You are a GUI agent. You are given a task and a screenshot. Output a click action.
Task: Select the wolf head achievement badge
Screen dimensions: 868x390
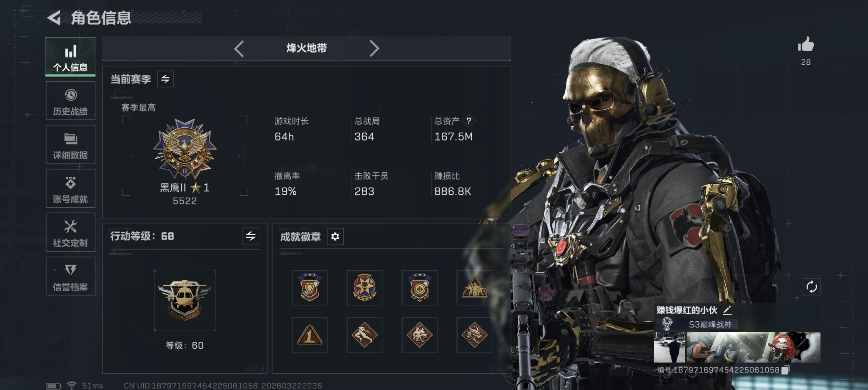(x=419, y=335)
